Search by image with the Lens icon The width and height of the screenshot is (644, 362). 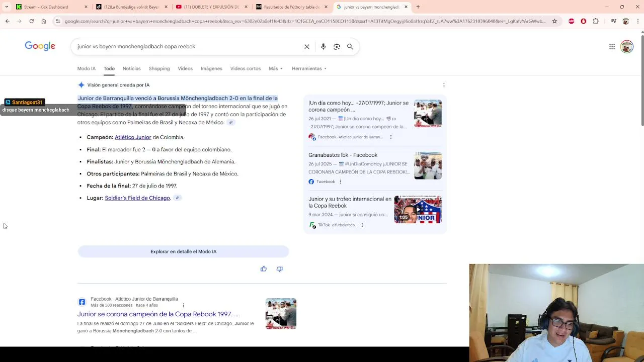337,46
